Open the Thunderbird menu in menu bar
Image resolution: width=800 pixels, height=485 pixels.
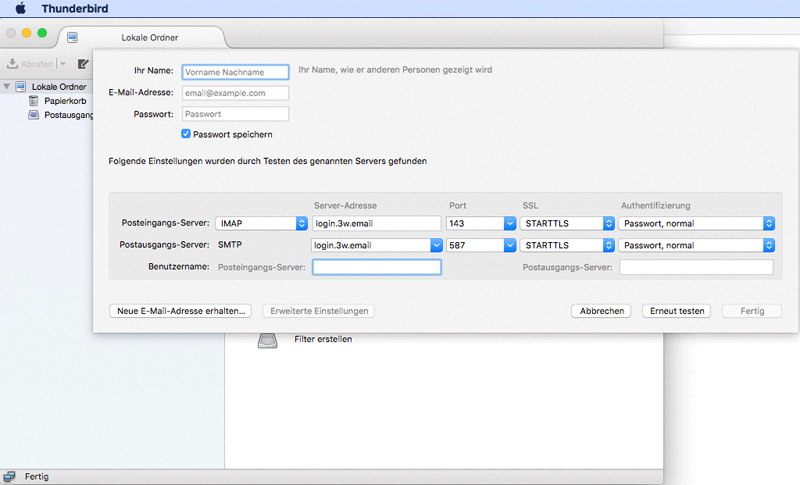(76, 8)
